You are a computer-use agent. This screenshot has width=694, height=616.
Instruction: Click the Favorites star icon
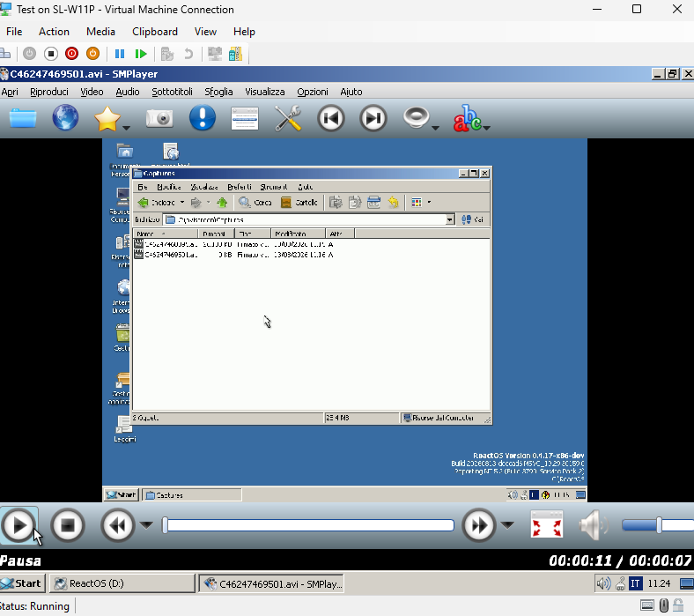107,119
